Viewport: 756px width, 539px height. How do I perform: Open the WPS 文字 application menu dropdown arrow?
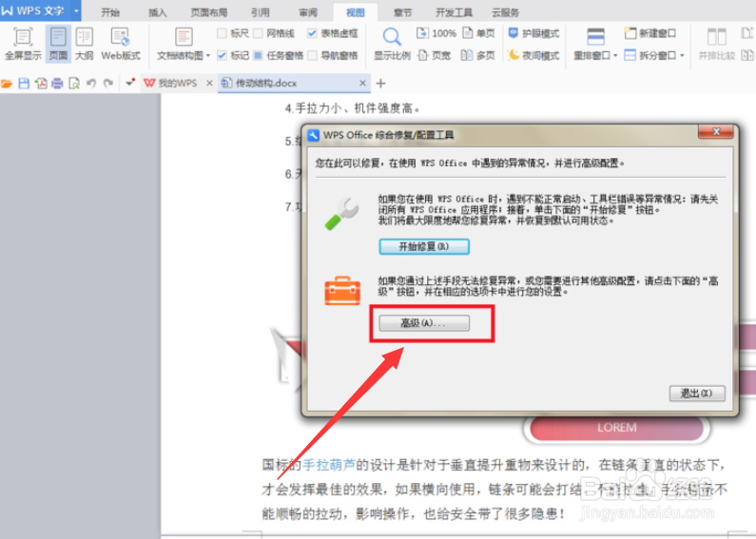pyautogui.click(x=76, y=10)
